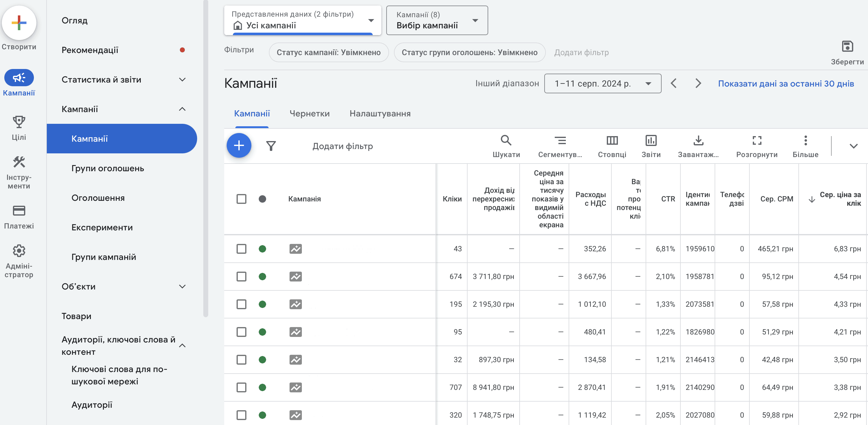Click green status dot in 195 clicks row
868x425 pixels.
click(x=262, y=304)
